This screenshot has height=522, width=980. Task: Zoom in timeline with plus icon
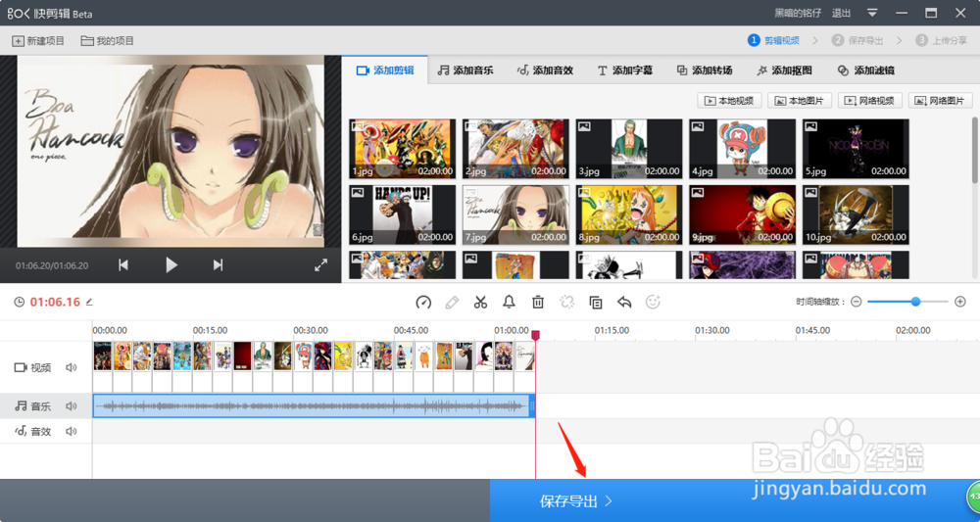(960, 302)
